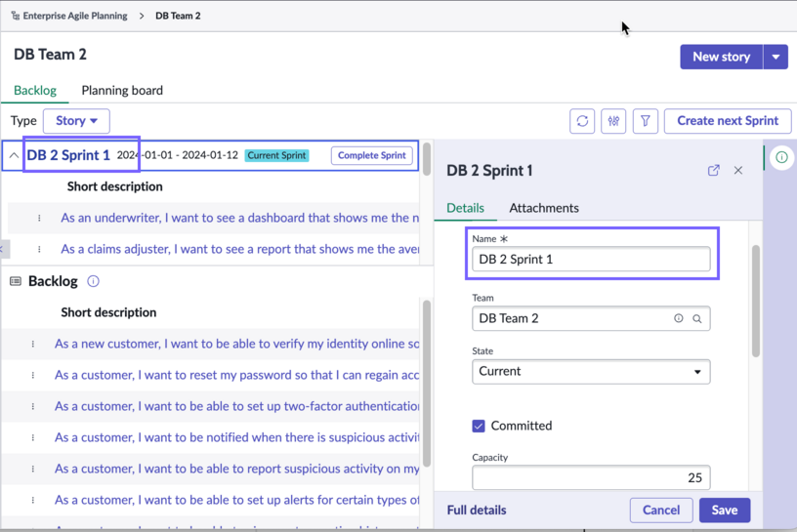Viewport: 797px width, 532px height.
Task: Collapse the DB 2 Sprint 1 section
Action: (x=14, y=155)
